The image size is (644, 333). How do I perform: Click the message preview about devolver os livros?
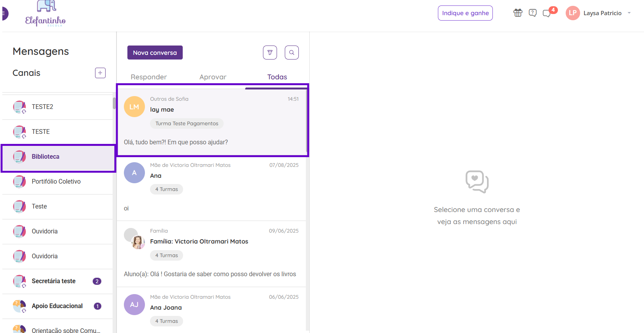tap(210, 274)
